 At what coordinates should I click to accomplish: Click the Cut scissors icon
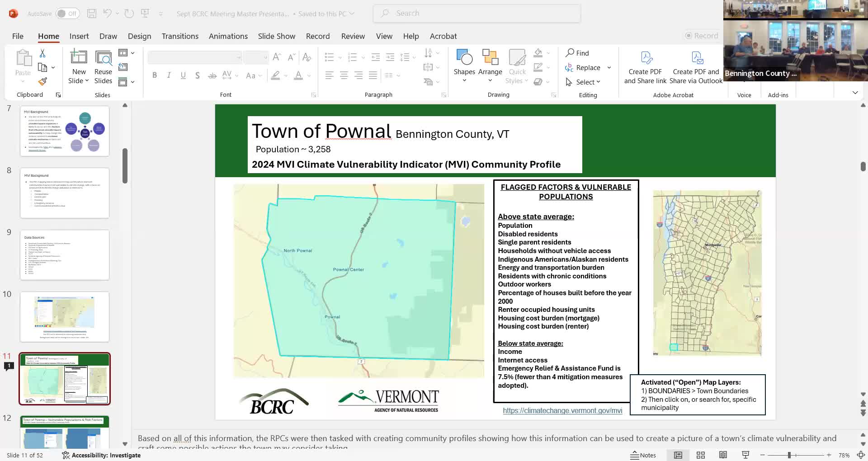point(42,53)
